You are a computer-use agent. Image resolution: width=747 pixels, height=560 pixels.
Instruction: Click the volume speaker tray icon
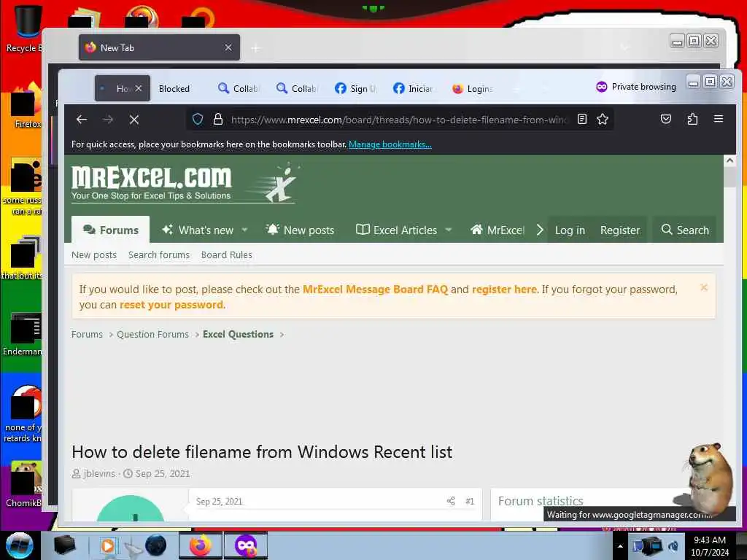[673, 545]
